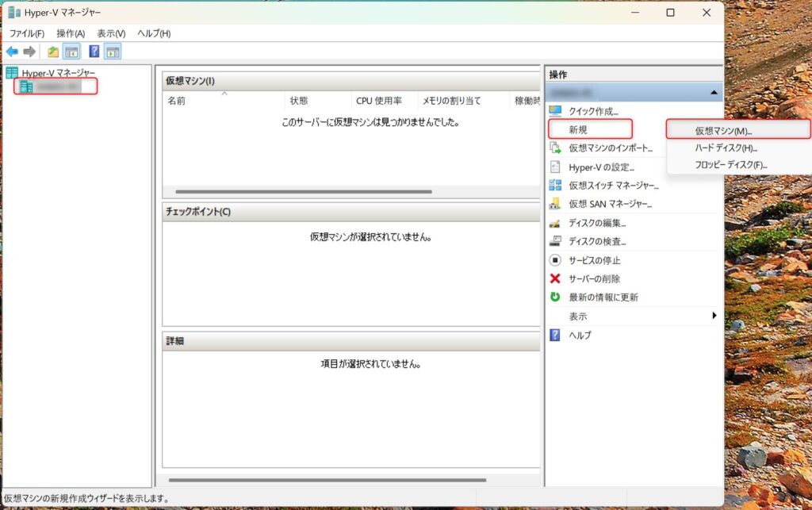The height and width of the screenshot is (510, 812).
Task: Click the 仮想マシン list horizontal scrollbar
Action: [x=304, y=191]
